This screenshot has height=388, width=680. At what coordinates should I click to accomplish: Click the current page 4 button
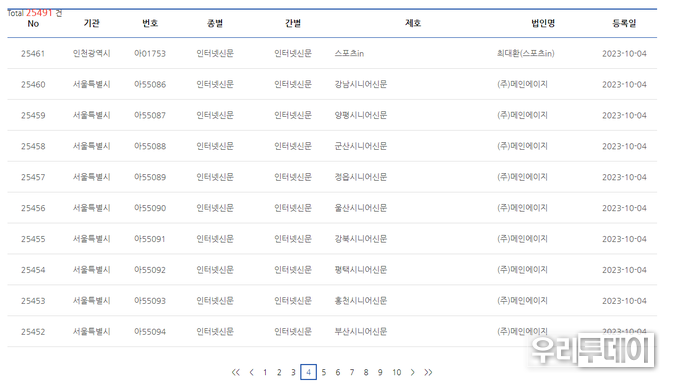coord(308,372)
